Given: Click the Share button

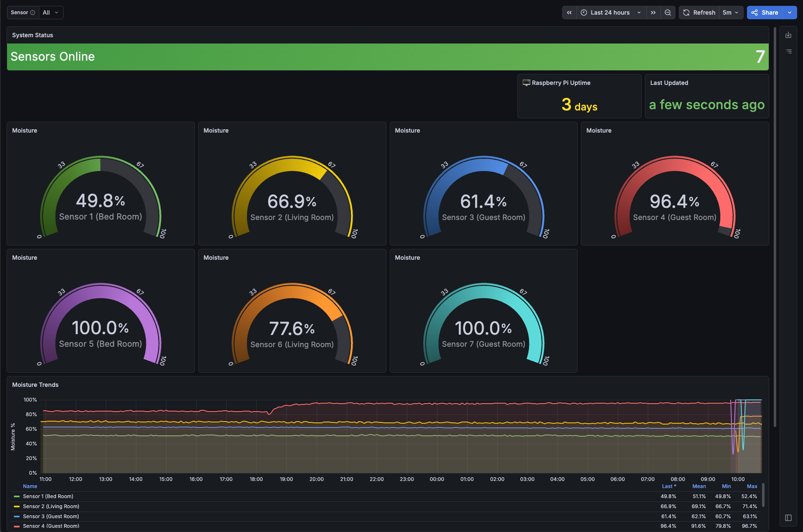Looking at the screenshot, I should tap(765, 13).
